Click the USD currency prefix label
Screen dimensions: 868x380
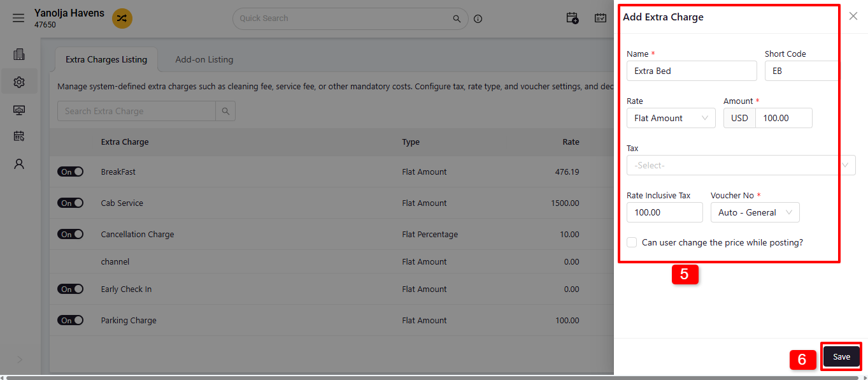(739, 118)
